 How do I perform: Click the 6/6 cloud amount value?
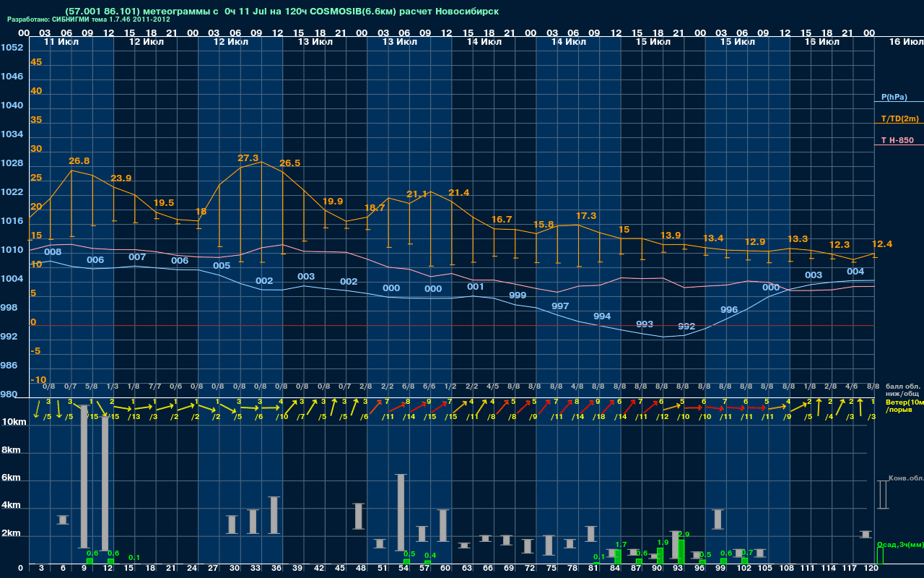(x=429, y=387)
